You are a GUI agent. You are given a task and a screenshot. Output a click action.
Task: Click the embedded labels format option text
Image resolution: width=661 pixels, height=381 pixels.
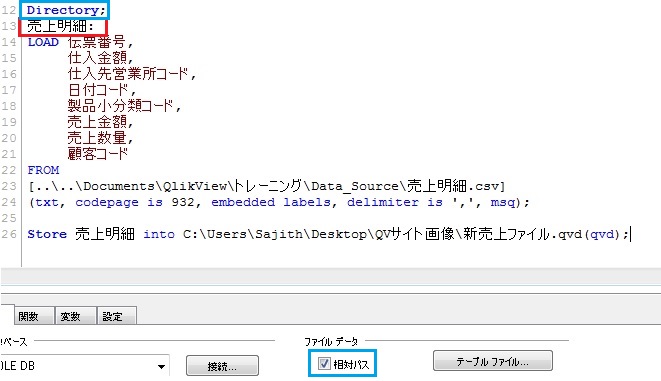click(x=271, y=202)
